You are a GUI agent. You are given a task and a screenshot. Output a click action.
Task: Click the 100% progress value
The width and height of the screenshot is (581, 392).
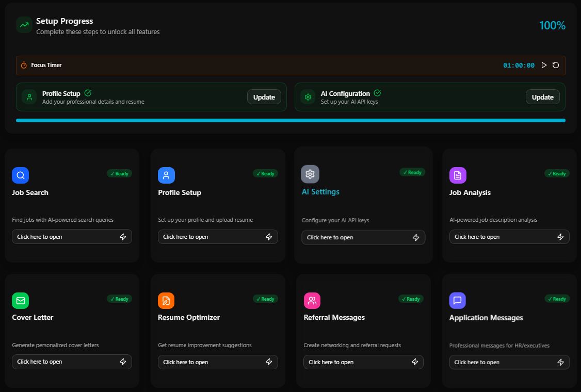pyautogui.click(x=552, y=25)
